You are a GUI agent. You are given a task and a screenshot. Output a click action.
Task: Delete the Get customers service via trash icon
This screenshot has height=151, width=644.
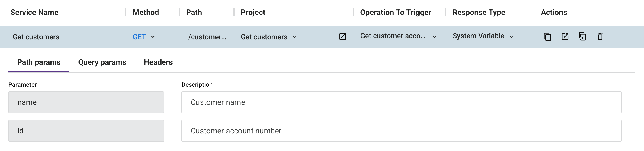600,37
